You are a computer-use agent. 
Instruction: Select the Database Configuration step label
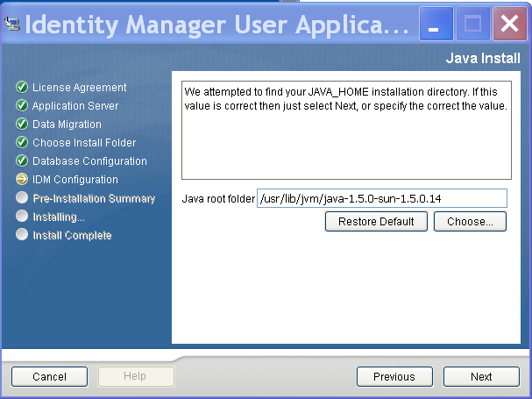pos(89,161)
